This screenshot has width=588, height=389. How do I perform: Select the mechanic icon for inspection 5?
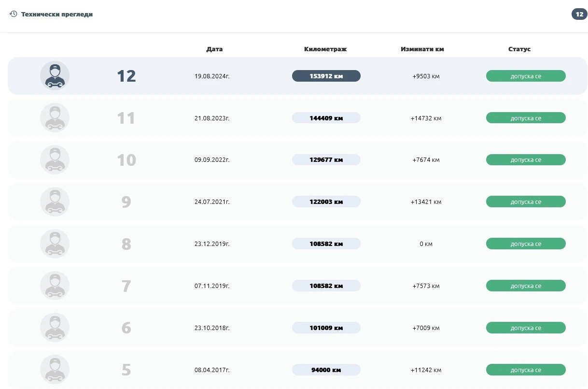[55, 370]
